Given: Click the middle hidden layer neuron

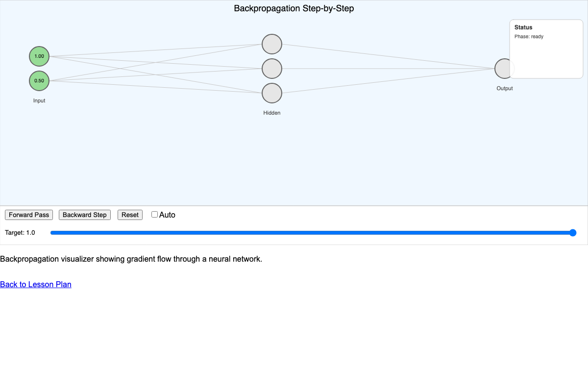Looking at the screenshot, I should coord(272,68).
